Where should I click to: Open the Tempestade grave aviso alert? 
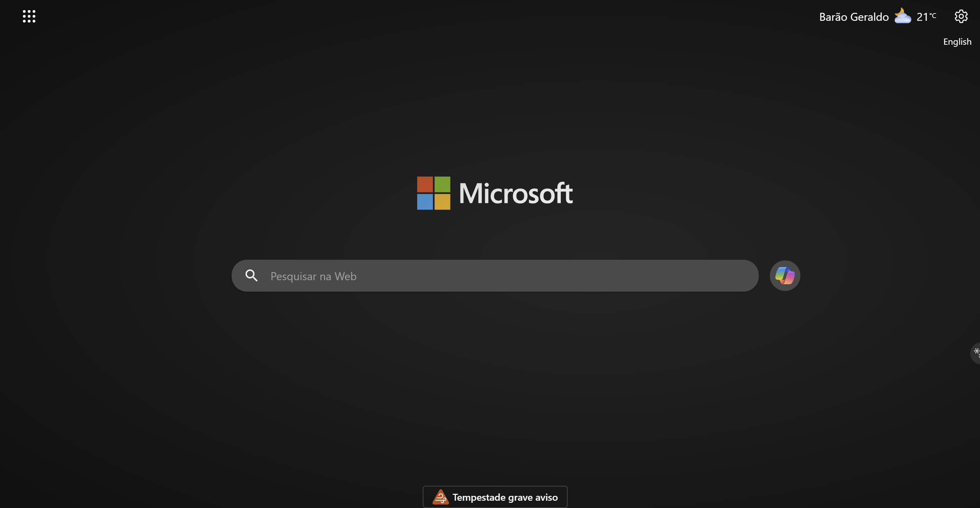[505, 497]
